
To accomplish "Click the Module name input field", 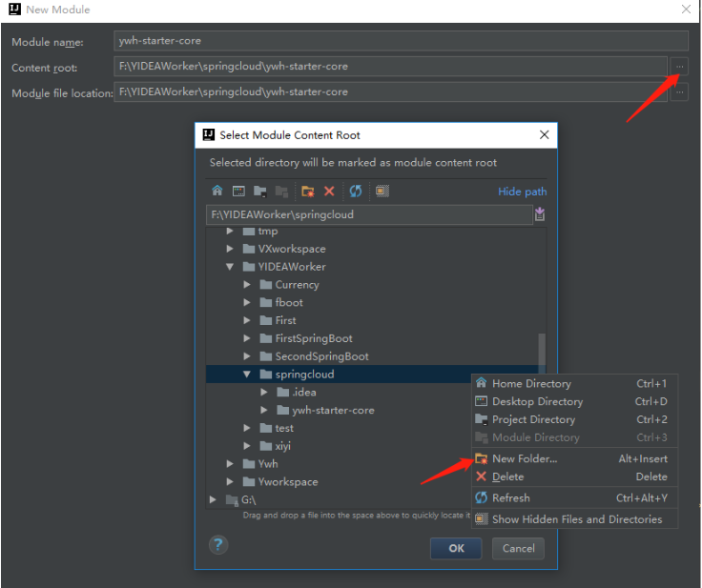I will tap(401, 41).
